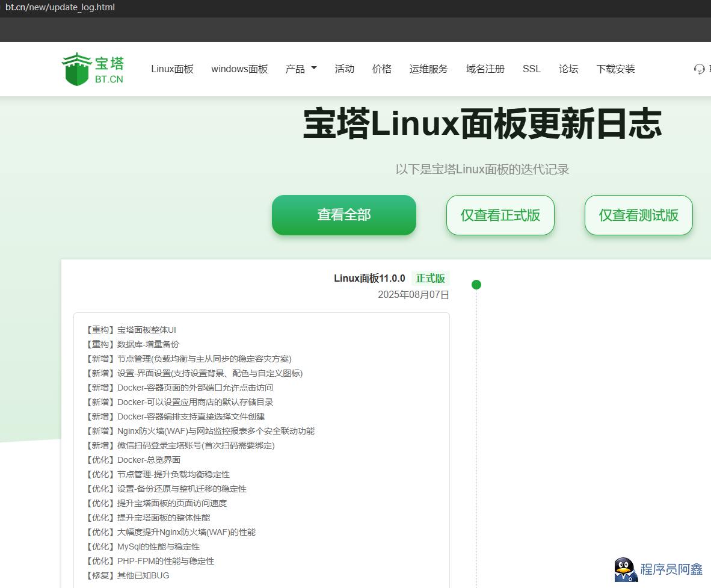The image size is (711, 588).
Task: Select line 提升宝塔面板的页面访问速度
Action: [x=156, y=504]
